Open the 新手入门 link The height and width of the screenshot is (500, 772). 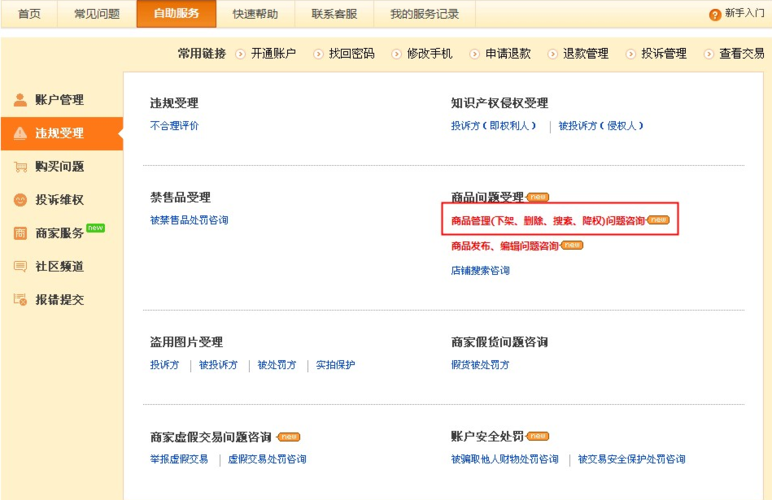coord(744,13)
